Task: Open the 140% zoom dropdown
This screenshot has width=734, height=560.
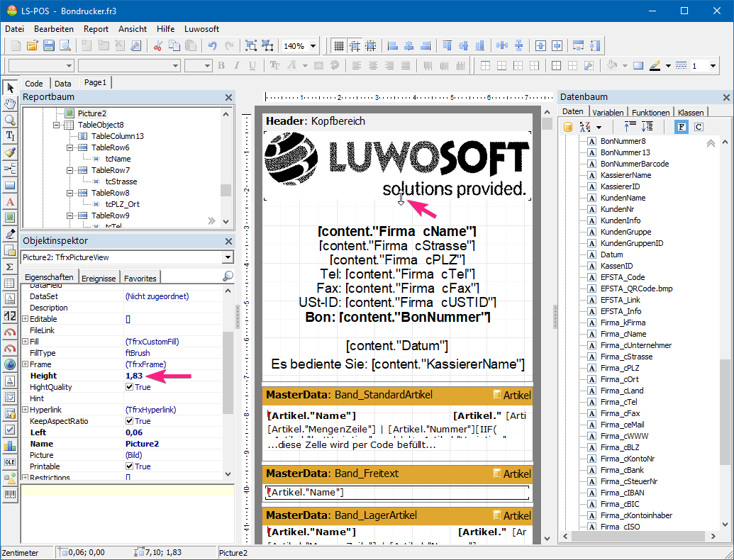Action: coord(313,46)
